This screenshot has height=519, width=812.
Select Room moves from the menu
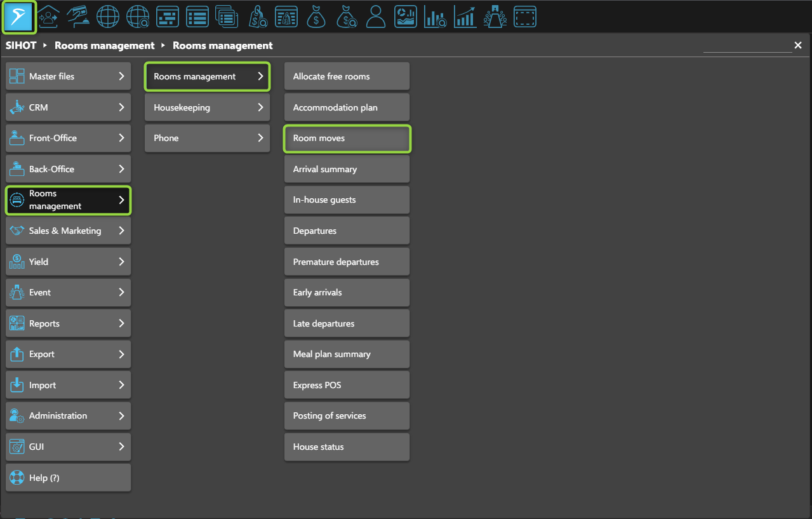347,138
